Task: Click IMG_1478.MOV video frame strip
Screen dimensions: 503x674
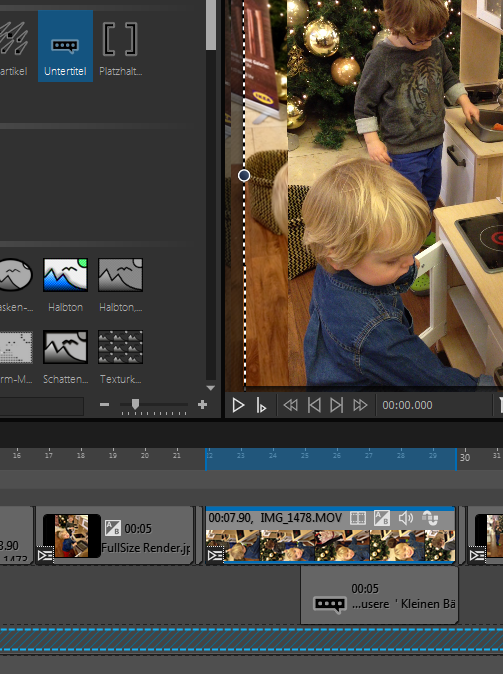Action: [x=330, y=545]
